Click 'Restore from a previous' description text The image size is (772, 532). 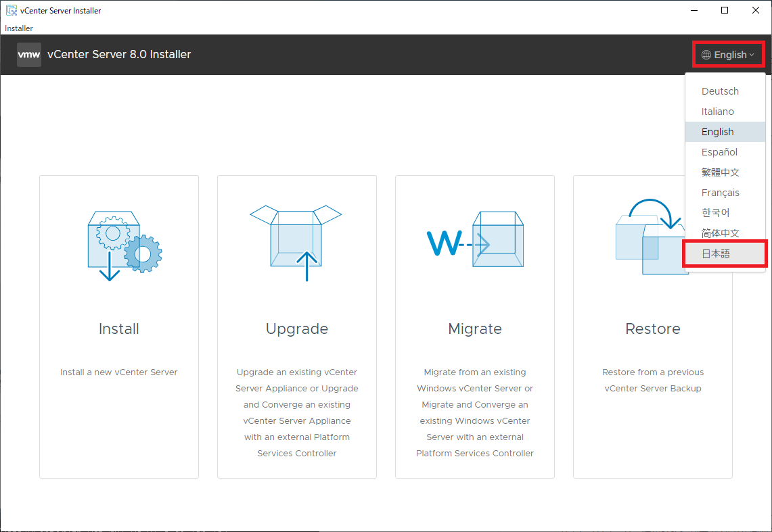(x=653, y=372)
